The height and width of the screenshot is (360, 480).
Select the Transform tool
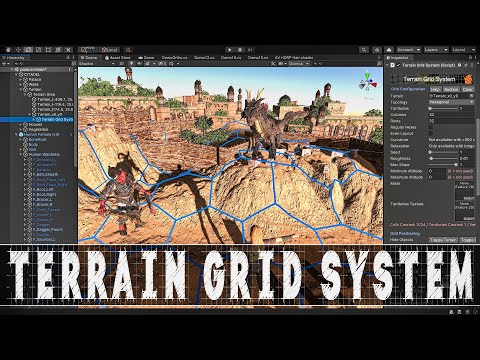pyautogui.click(x=58, y=50)
